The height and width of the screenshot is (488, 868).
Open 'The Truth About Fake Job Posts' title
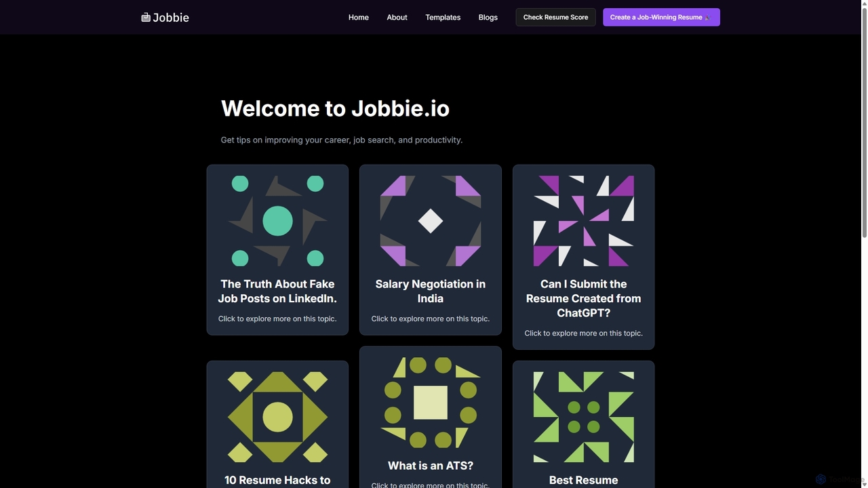(x=277, y=291)
